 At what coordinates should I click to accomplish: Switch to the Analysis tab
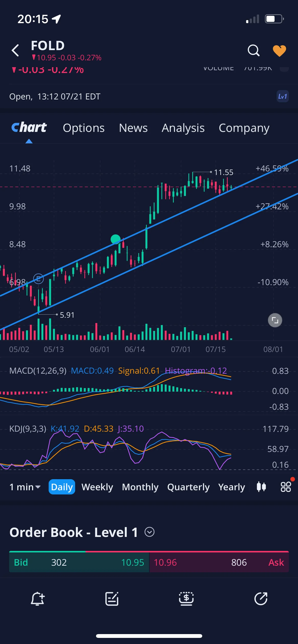[183, 128]
